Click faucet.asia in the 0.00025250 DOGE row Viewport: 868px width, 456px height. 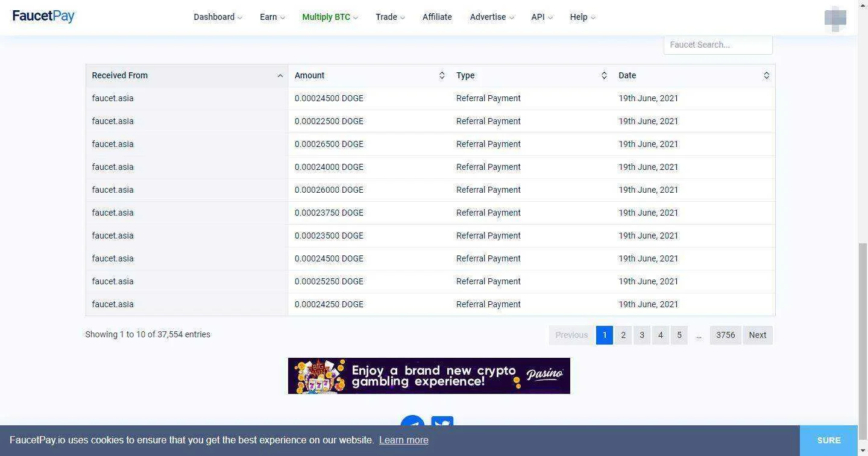(113, 281)
